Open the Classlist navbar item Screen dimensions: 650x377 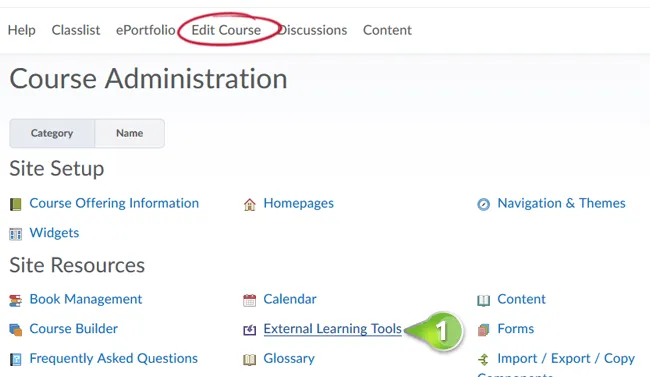[x=76, y=30]
